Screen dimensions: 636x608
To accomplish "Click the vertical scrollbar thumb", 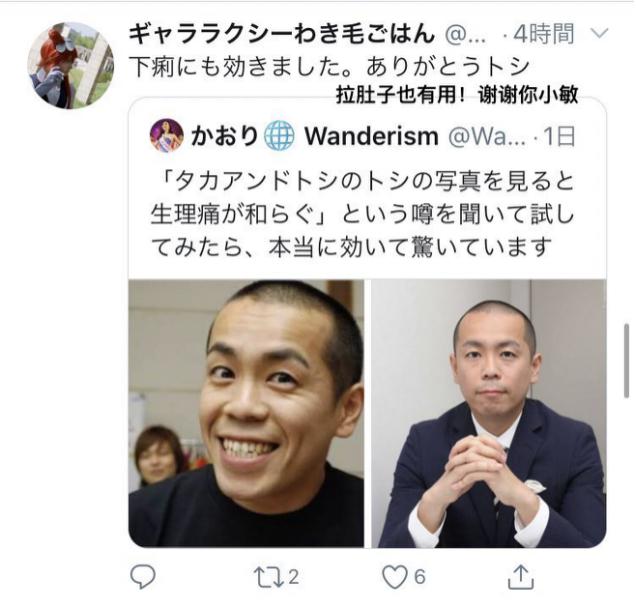I will (627, 361).
